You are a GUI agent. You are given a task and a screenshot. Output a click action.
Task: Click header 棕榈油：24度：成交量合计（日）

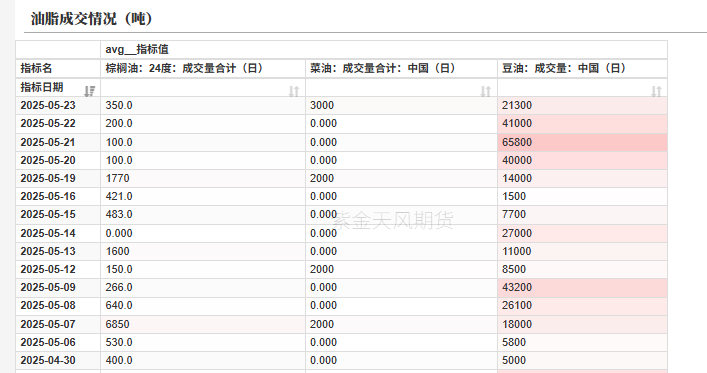click(203, 69)
